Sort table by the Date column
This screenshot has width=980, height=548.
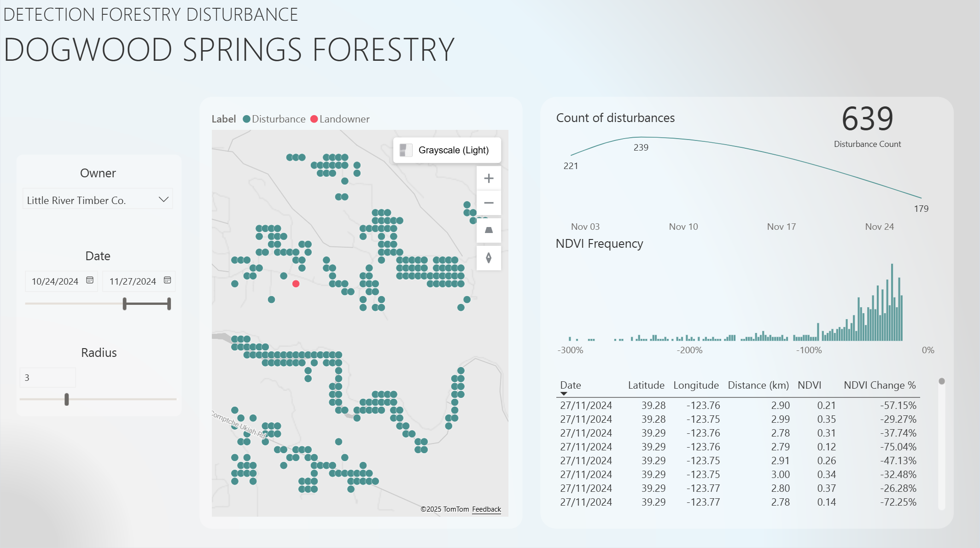[x=570, y=385]
